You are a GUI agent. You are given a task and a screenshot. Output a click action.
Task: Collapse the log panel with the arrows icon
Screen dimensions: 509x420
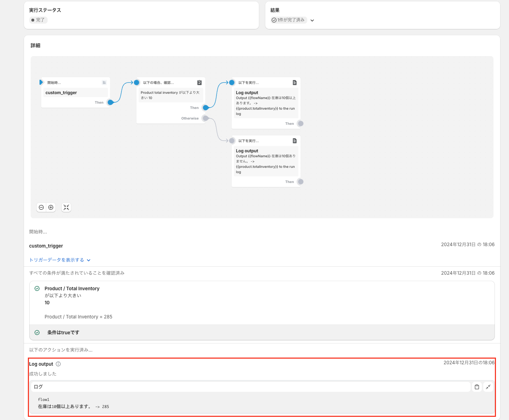point(488,387)
